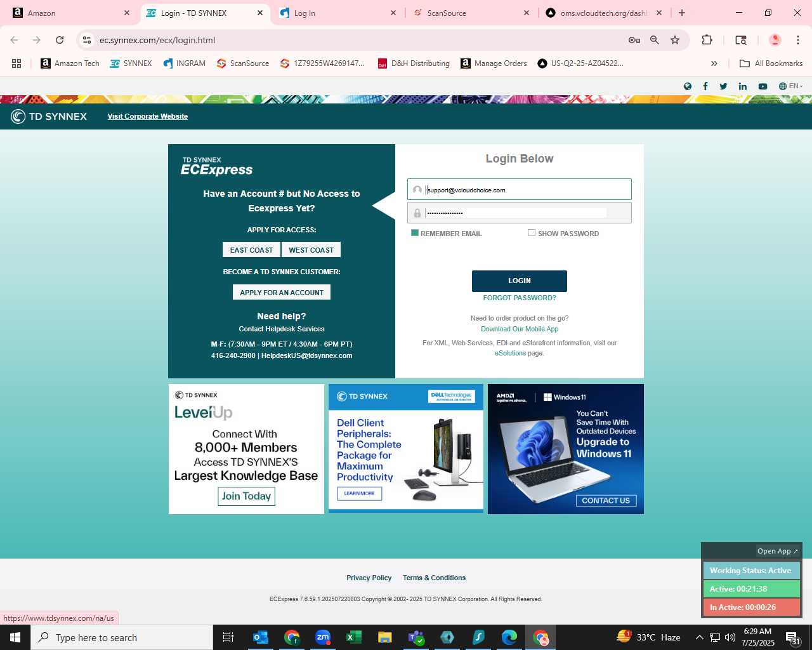Open the Forgot Password link

tap(520, 298)
